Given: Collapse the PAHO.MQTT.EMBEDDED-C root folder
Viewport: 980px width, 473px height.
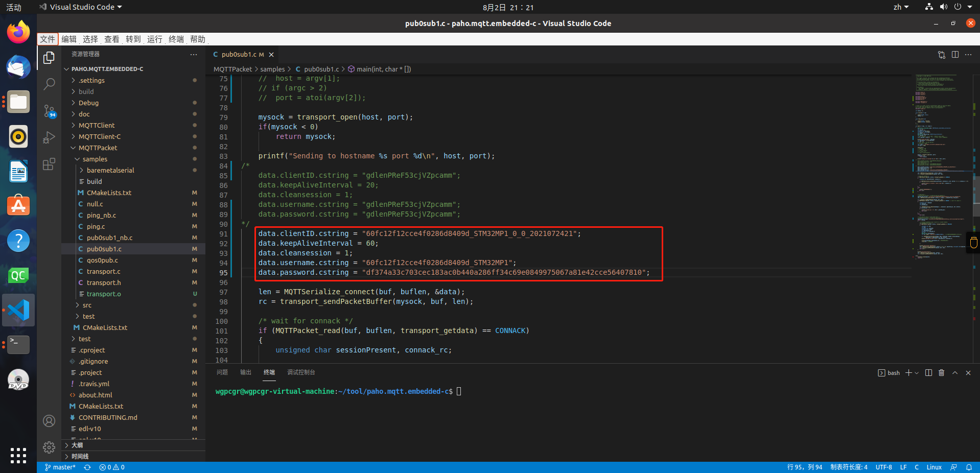Looking at the screenshot, I should click(x=133, y=69).
